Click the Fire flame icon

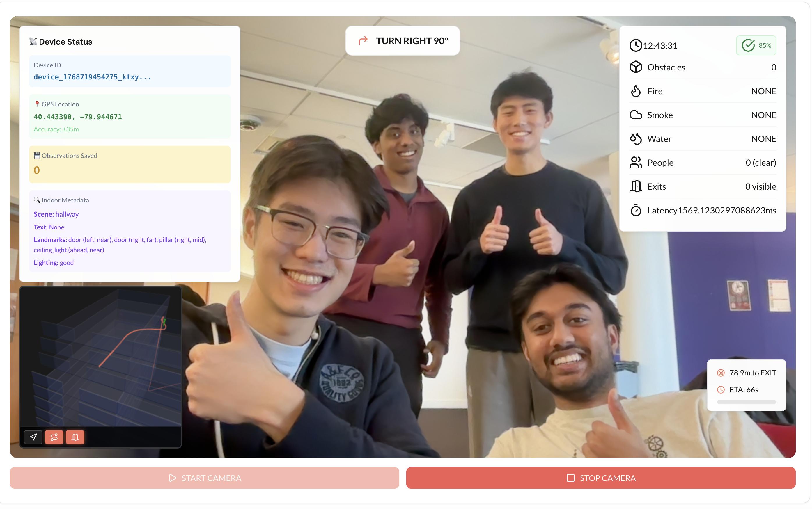(x=636, y=91)
